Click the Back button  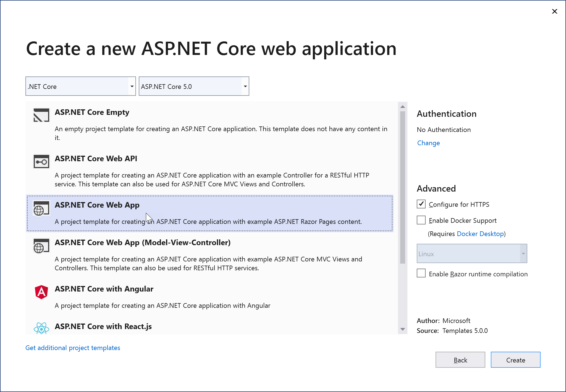pos(460,360)
